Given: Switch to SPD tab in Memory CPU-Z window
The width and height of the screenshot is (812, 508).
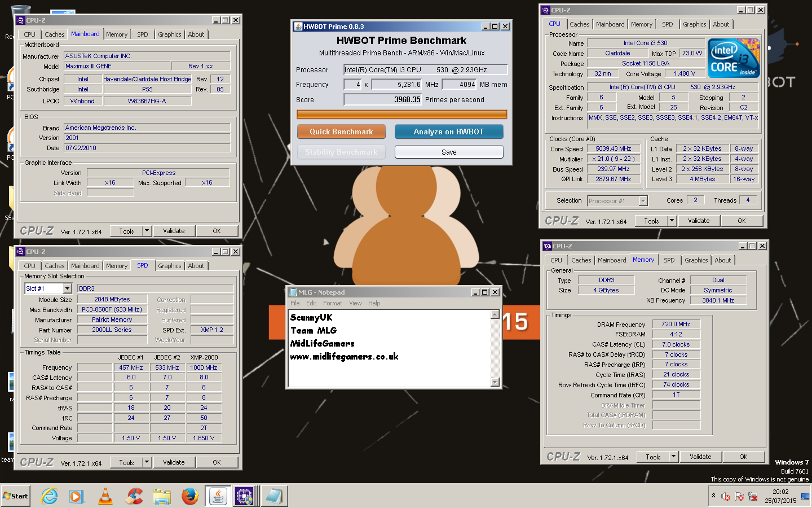Looking at the screenshot, I should coord(669,260).
